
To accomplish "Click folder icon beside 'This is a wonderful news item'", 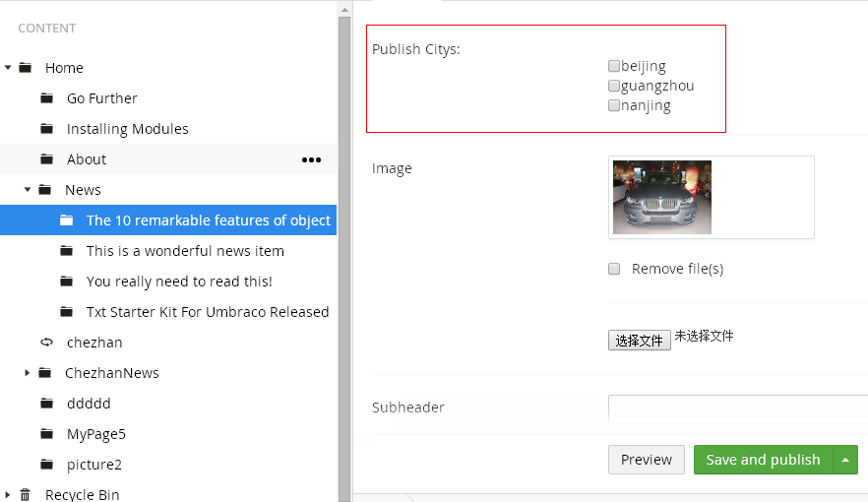I will (x=67, y=251).
